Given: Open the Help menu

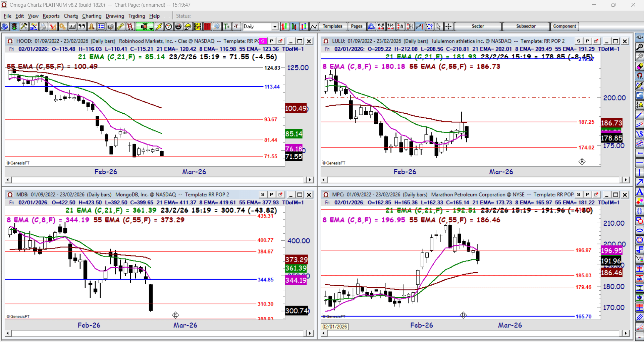Looking at the screenshot, I should point(155,16).
